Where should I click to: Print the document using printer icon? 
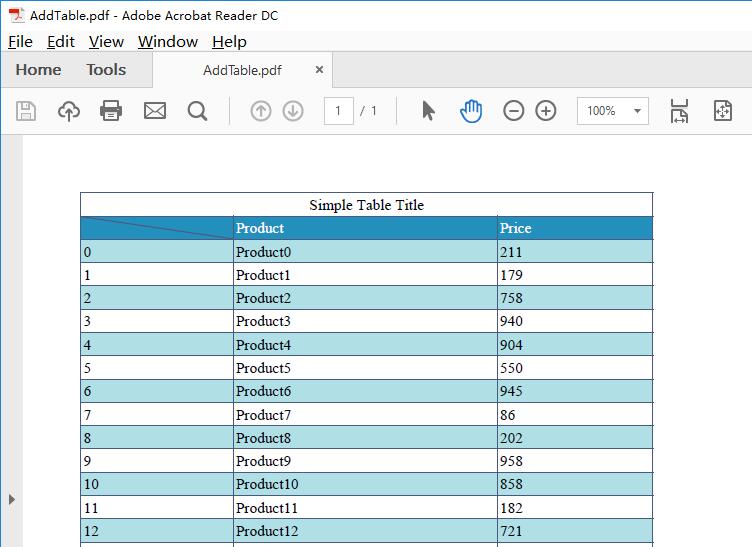point(111,111)
